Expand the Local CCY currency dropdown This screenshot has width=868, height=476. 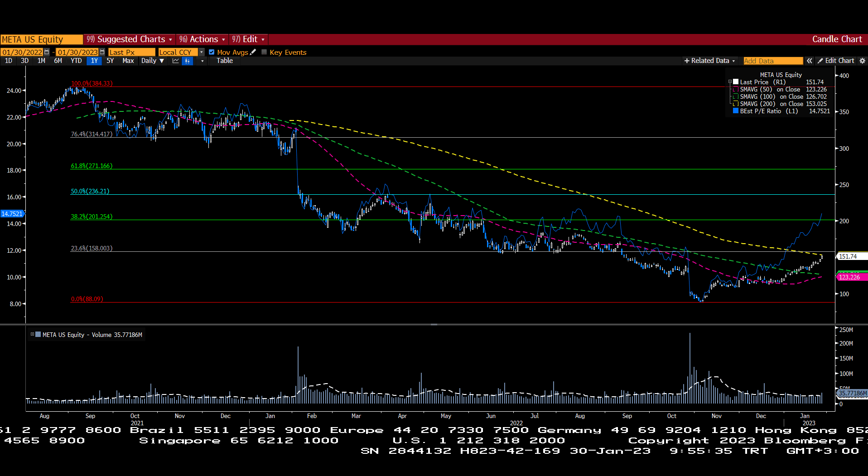tap(202, 52)
